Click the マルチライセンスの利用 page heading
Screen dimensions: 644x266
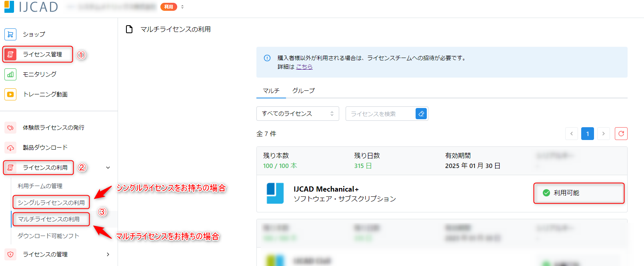click(176, 29)
